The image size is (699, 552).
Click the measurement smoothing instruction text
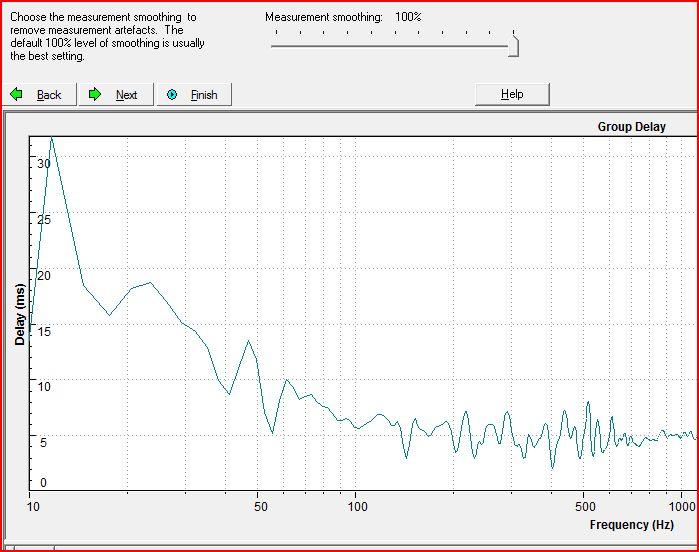[x=107, y=37]
